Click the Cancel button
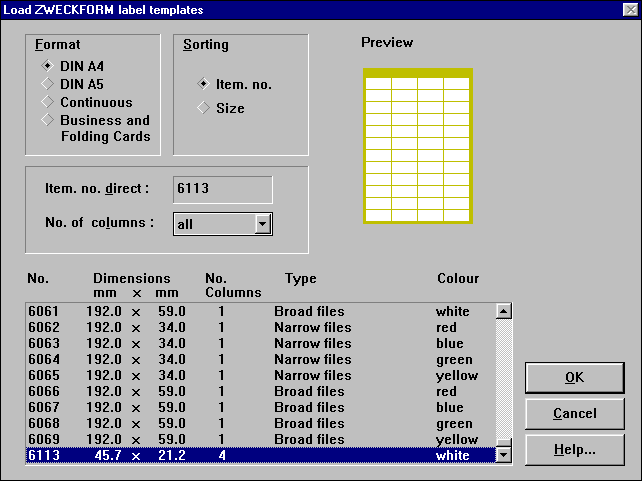Screen dimensions: 642x481 tap(574, 413)
